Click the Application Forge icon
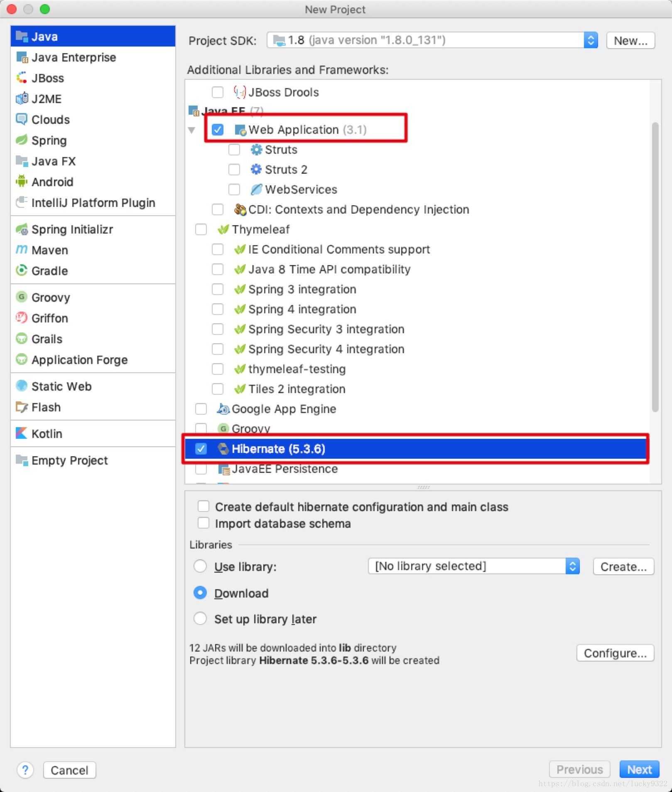 (x=22, y=360)
